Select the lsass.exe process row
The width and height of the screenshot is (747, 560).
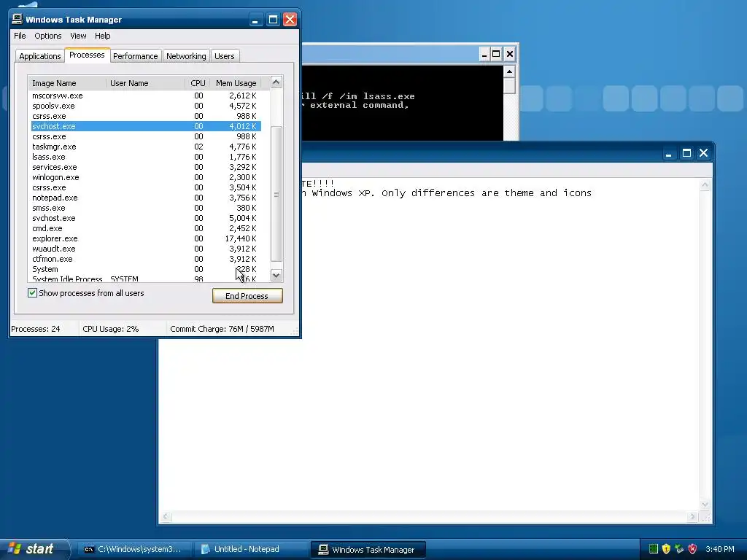click(146, 157)
